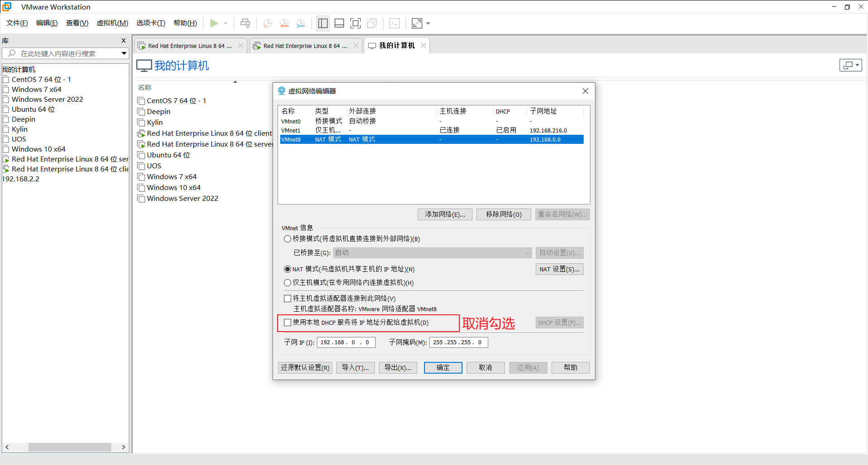
Task: Click library horizontal scrollbar left arrow
Action: [7, 447]
